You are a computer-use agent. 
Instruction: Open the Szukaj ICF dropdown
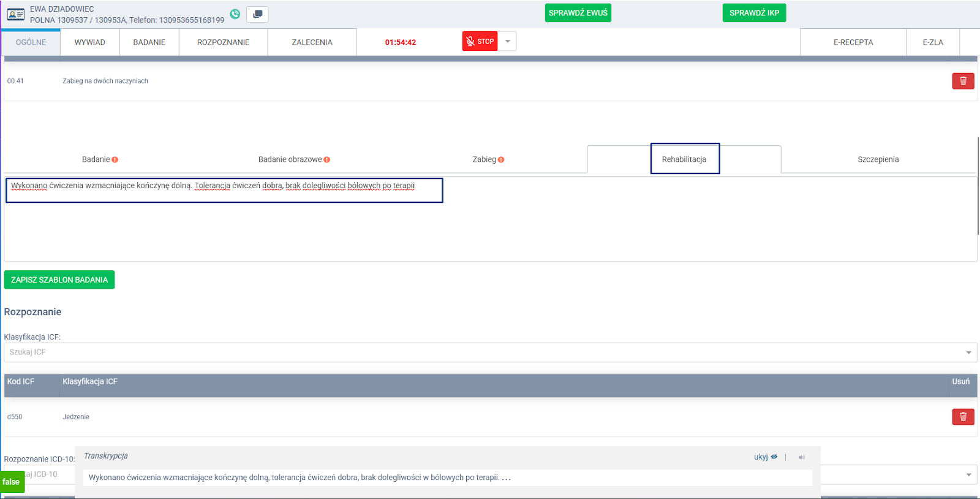click(968, 352)
